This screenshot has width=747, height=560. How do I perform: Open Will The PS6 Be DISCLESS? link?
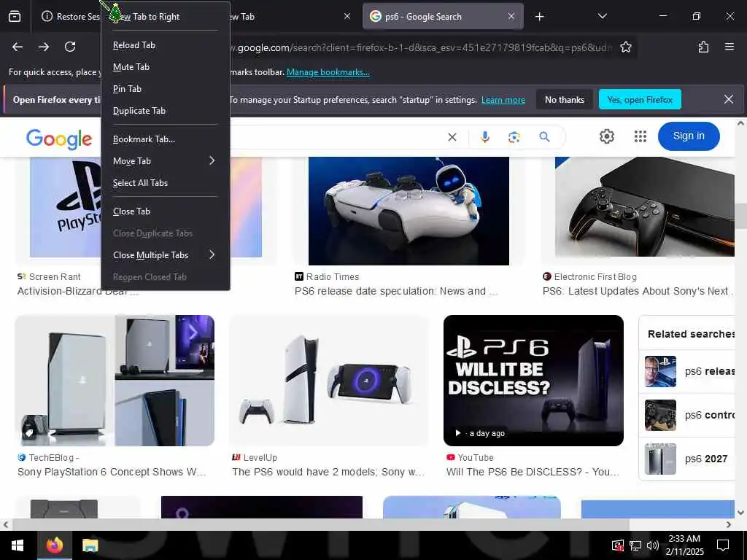point(533,472)
